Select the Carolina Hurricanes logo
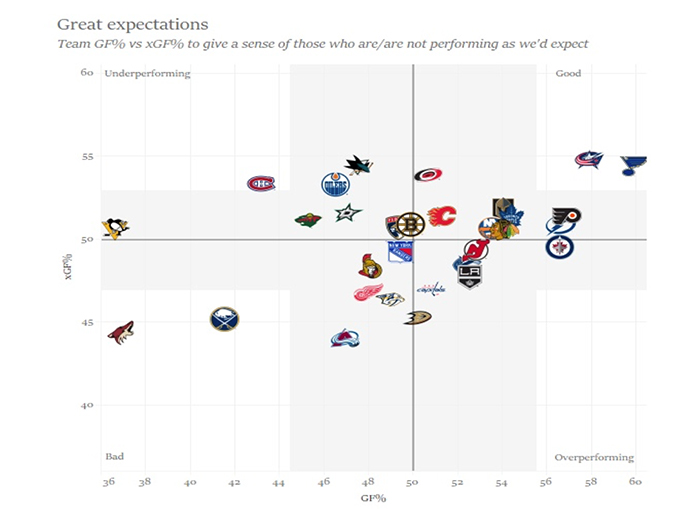The image size is (700, 509). (428, 175)
